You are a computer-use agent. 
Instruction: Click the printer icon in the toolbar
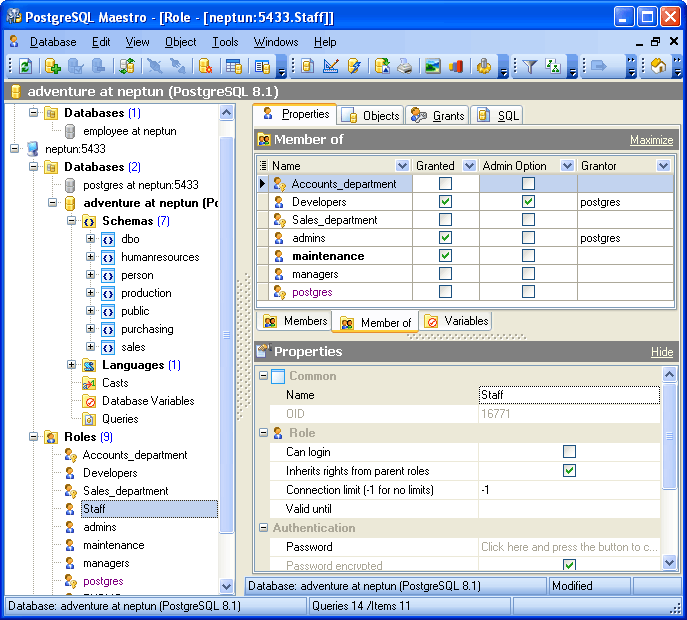point(404,67)
